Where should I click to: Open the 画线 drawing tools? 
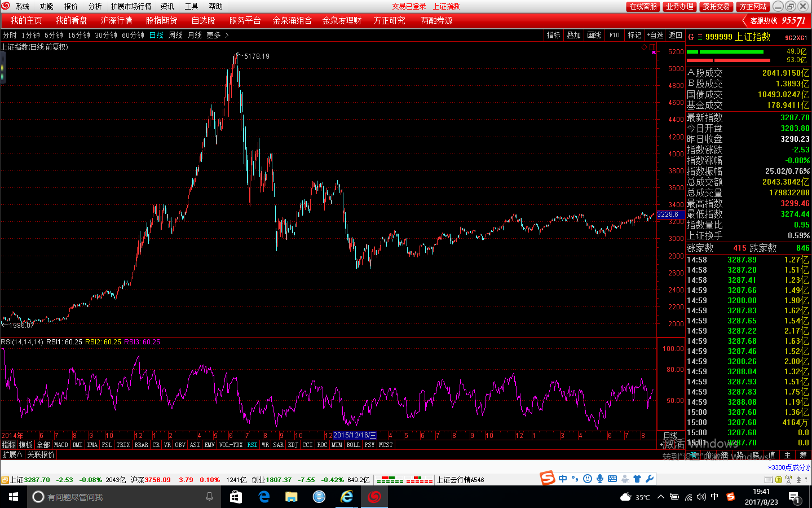click(x=594, y=35)
